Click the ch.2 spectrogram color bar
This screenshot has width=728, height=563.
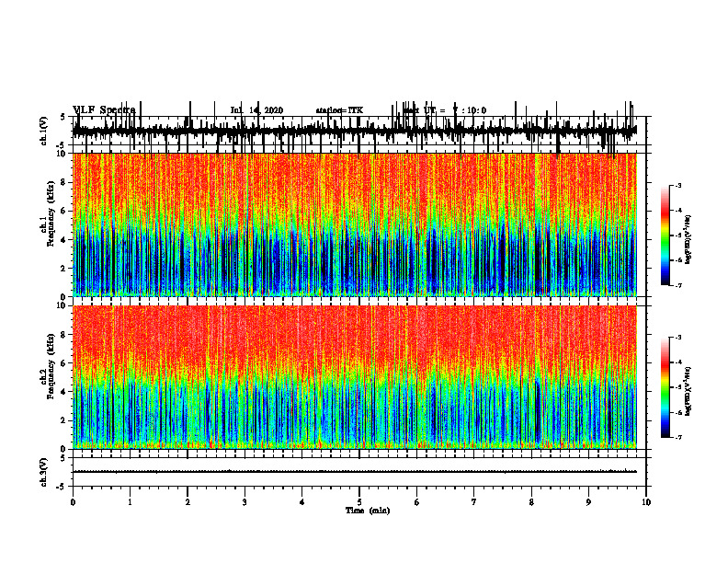(x=665, y=387)
